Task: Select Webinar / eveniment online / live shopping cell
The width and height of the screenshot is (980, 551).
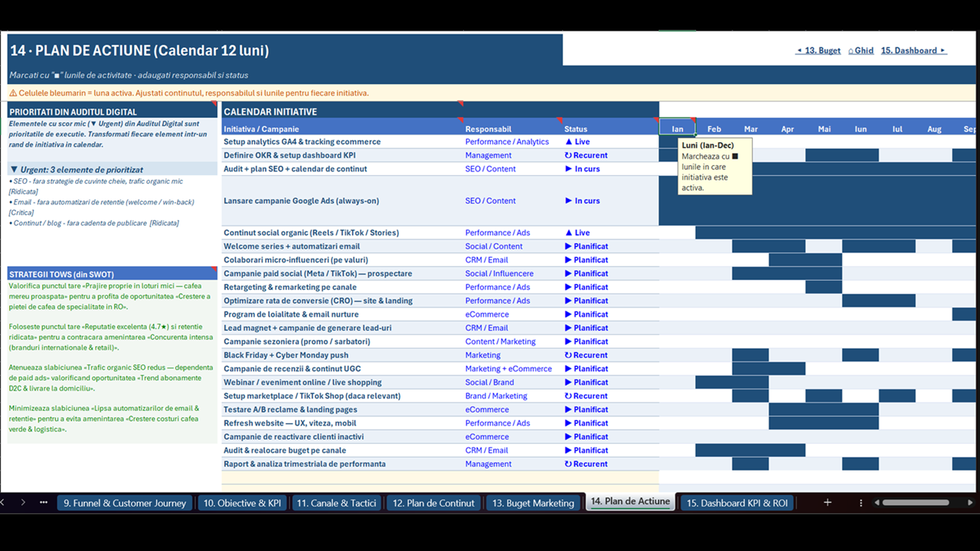Action: click(x=342, y=382)
